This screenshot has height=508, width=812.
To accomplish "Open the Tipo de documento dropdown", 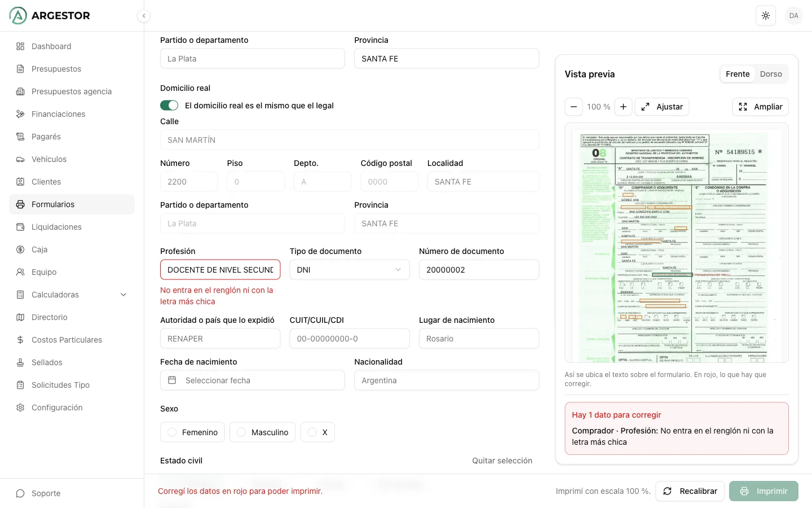I will tap(350, 270).
